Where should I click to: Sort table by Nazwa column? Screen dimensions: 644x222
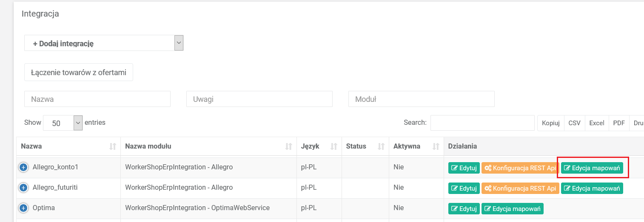click(x=68, y=146)
